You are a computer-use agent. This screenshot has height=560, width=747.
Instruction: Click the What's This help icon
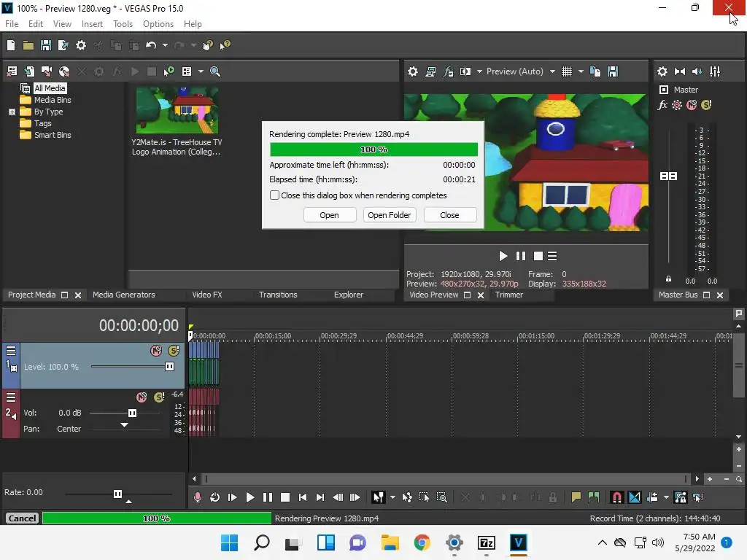[x=225, y=45]
